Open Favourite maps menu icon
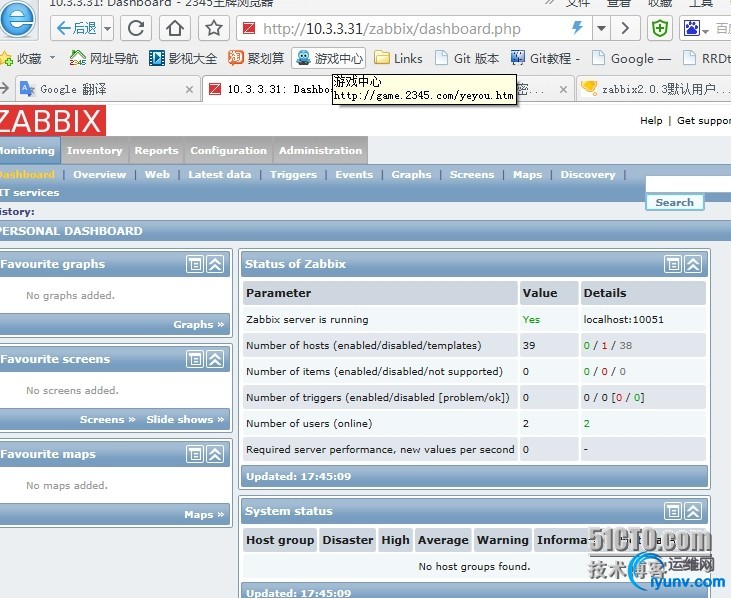 coord(195,454)
